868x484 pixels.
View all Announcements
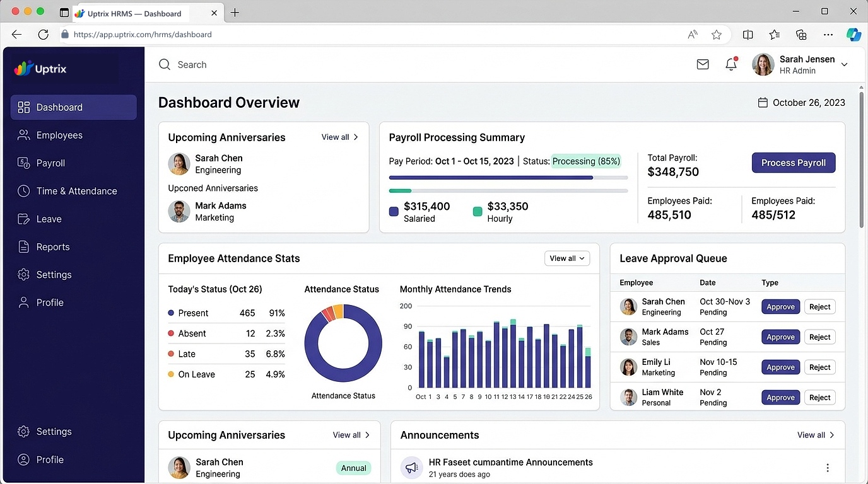[x=816, y=435]
